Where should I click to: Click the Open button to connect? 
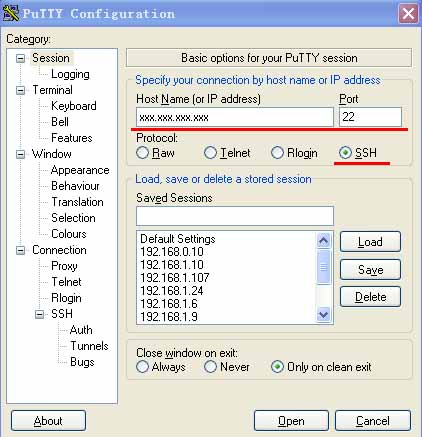[x=291, y=421]
